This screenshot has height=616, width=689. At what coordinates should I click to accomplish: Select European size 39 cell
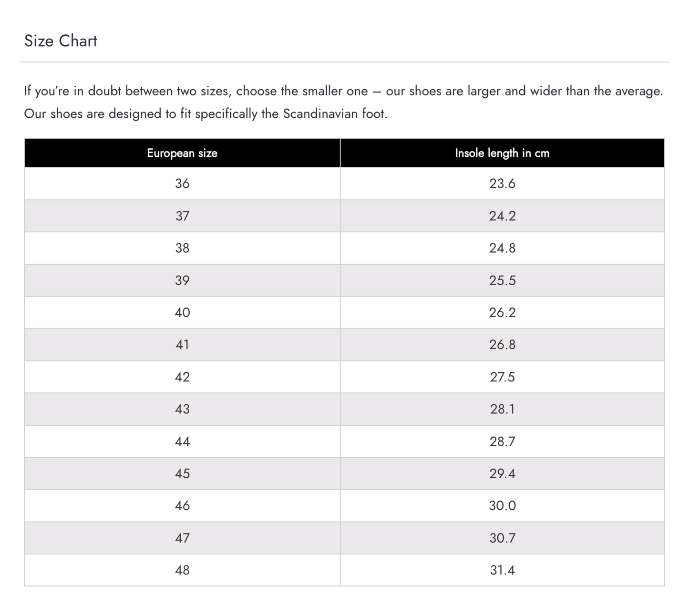[x=182, y=280]
